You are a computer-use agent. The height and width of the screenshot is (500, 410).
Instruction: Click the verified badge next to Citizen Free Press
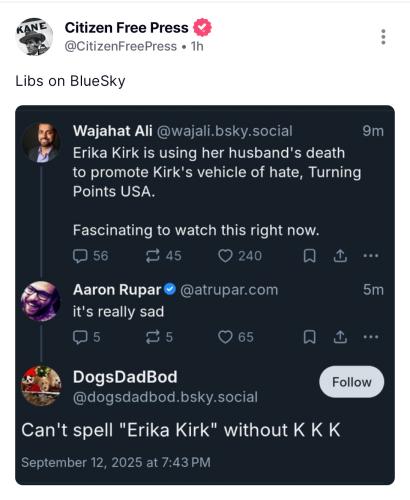point(203,28)
